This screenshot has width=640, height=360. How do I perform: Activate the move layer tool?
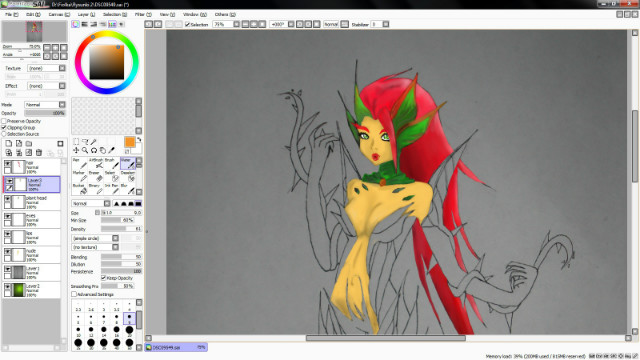tap(76, 150)
